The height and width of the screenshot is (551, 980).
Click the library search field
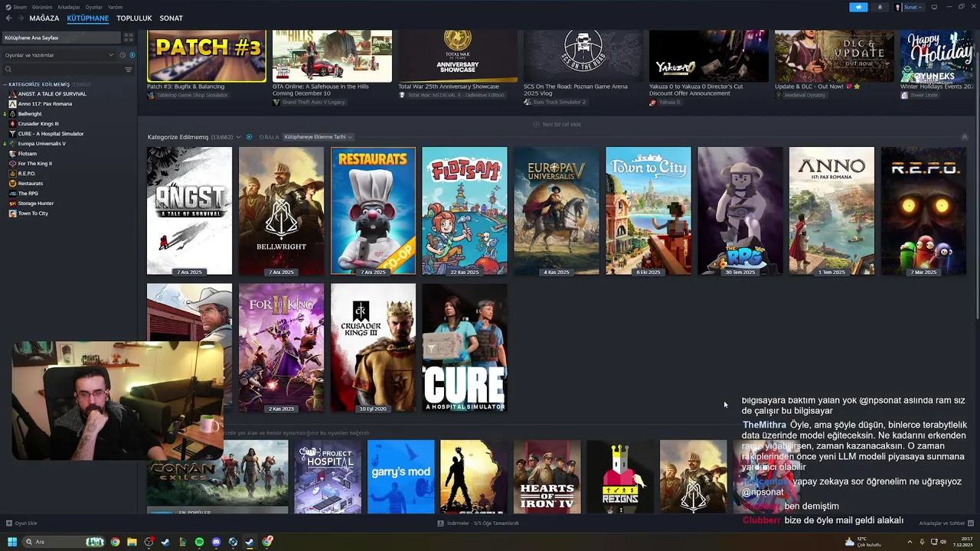[61, 70]
